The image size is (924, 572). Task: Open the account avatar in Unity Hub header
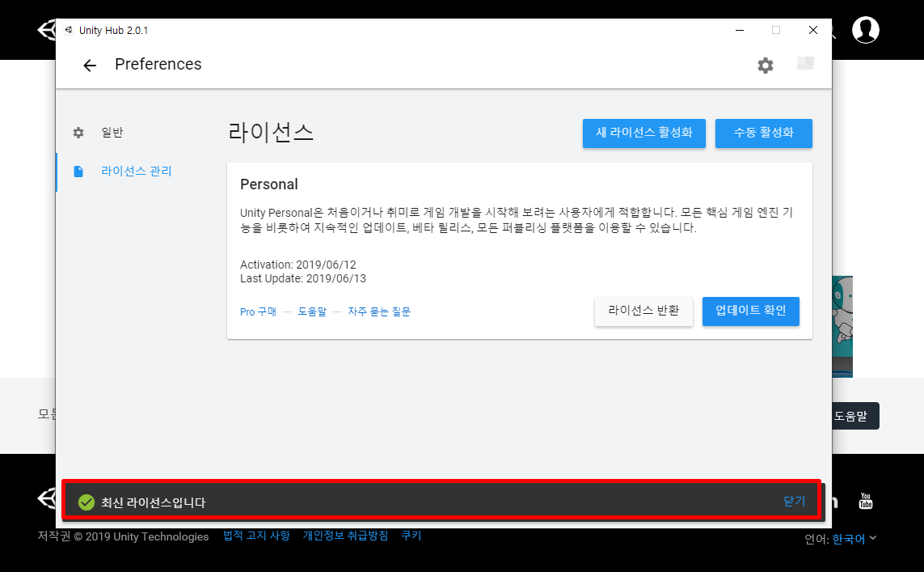[x=805, y=63]
